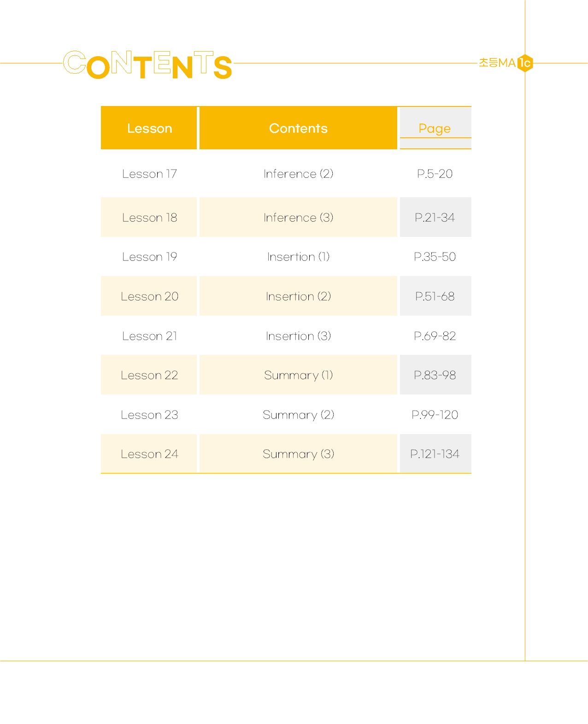Open the Lesson 22 entry

click(x=149, y=375)
